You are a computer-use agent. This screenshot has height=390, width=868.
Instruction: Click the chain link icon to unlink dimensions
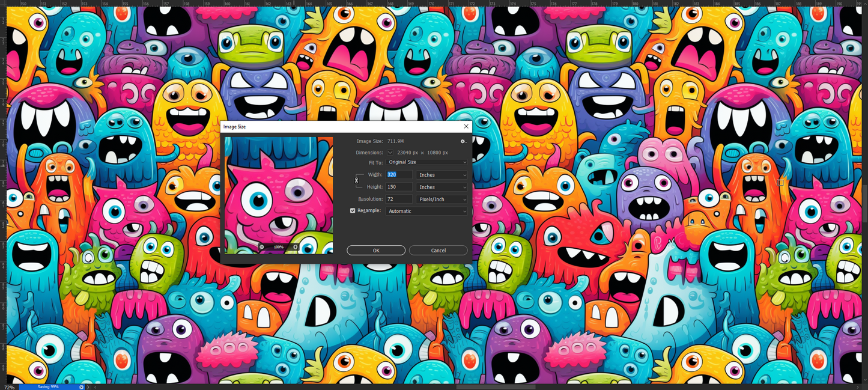coord(357,180)
